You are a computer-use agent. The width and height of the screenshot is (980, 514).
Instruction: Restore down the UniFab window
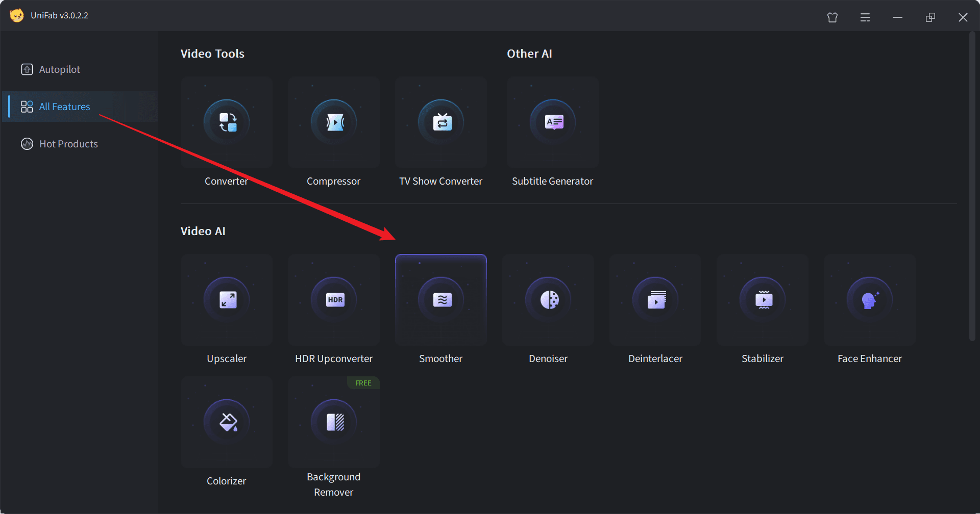point(930,17)
